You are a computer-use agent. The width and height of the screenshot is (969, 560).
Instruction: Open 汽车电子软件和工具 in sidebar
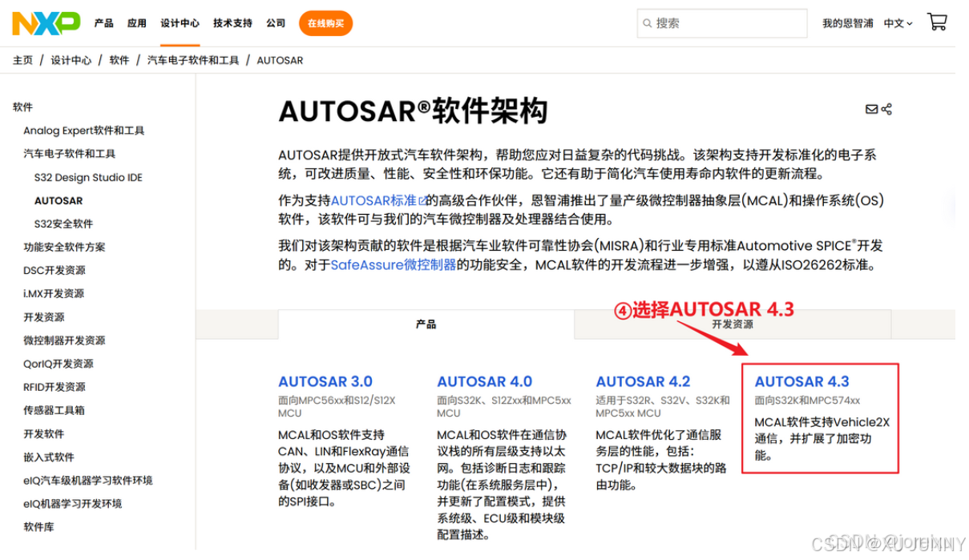(x=69, y=154)
